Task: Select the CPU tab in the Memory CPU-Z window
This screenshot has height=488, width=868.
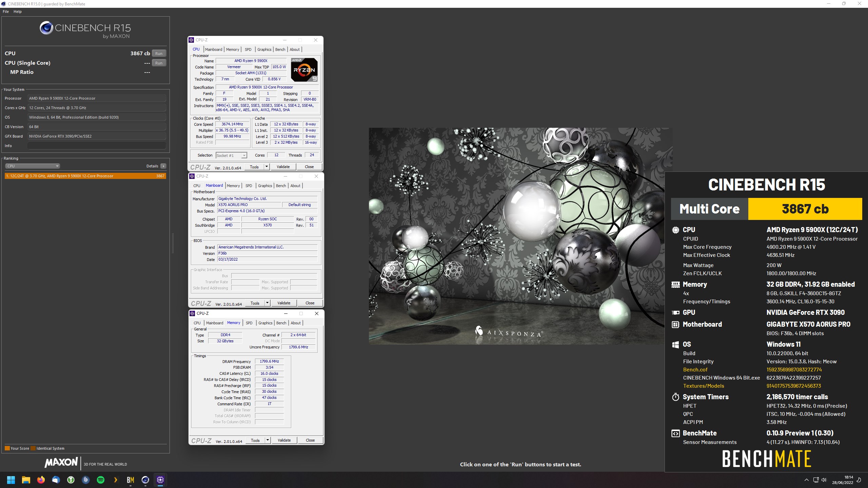Action: pyautogui.click(x=197, y=323)
